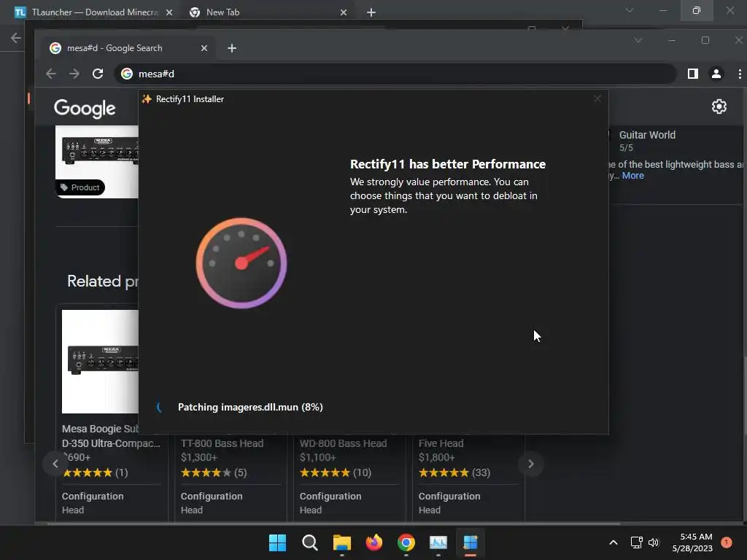Open the network status tray icon
Viewport: 747px width, 560px height.
(636, 542)
